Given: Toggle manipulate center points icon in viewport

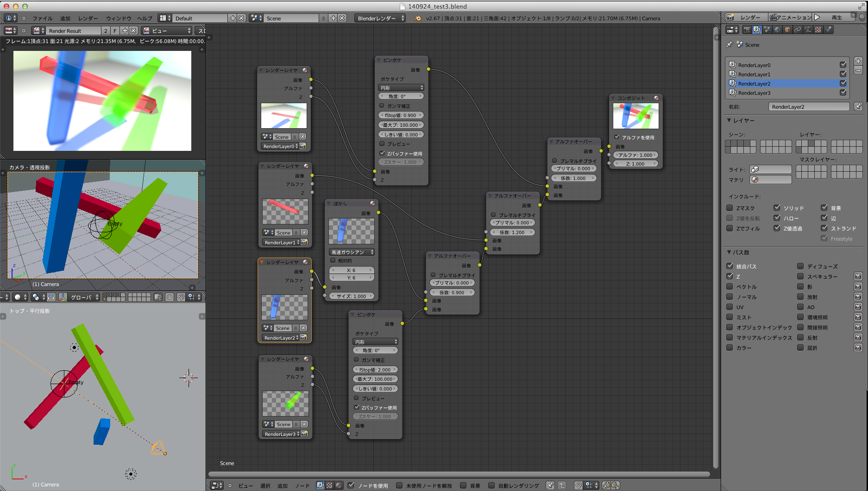Looking at the screenshot, I should pyautogui.click(x=51, y=297).
